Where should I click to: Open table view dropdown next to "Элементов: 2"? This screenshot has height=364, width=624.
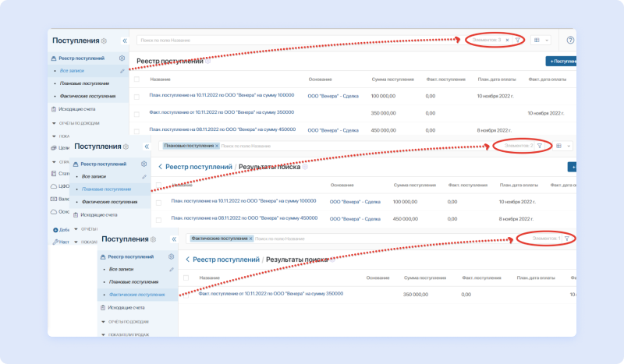click(x=562, y=146)
